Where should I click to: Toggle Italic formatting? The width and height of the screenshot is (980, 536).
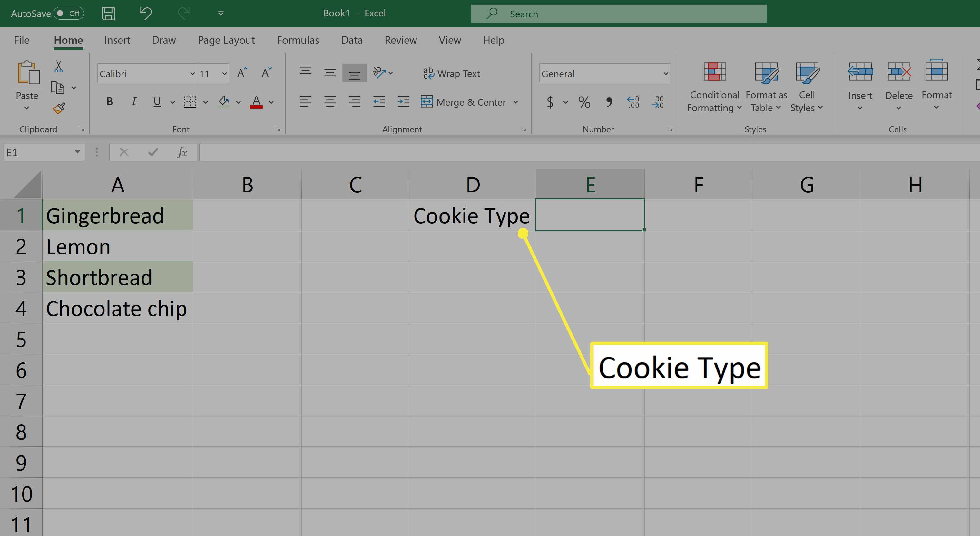[x=133, y=101]
